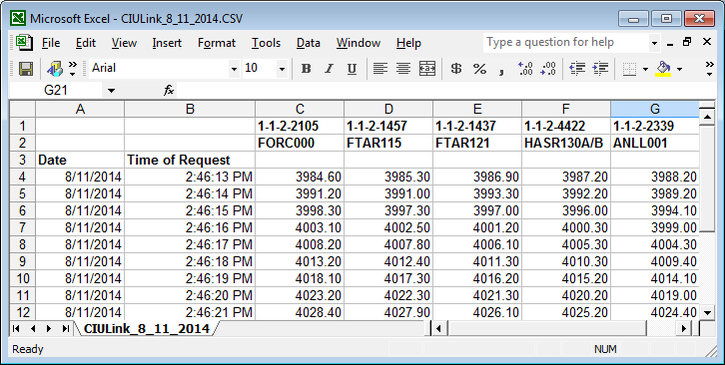
Task: Select cell with value 3984.60
Action: click(x=300, y=177)
